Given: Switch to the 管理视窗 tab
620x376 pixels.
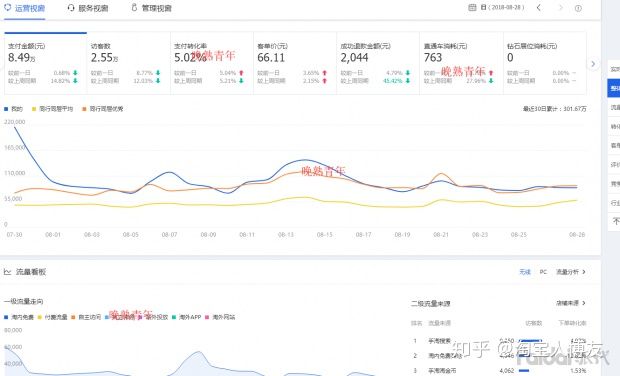Looking at the screenshot, I should pyautogui.click(x=152, y=8).
